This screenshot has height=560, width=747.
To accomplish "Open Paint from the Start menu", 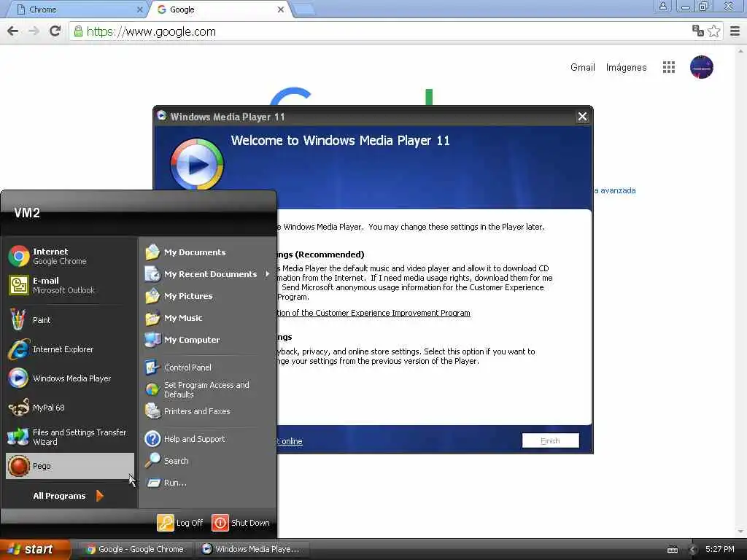I will [69, 320].
